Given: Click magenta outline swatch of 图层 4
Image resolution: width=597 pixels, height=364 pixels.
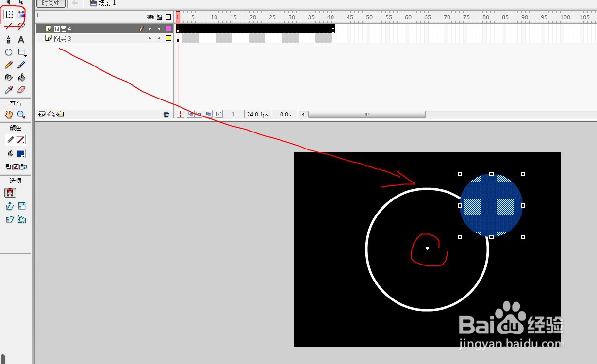Looking at the screenshot, I should pos(168,29).
